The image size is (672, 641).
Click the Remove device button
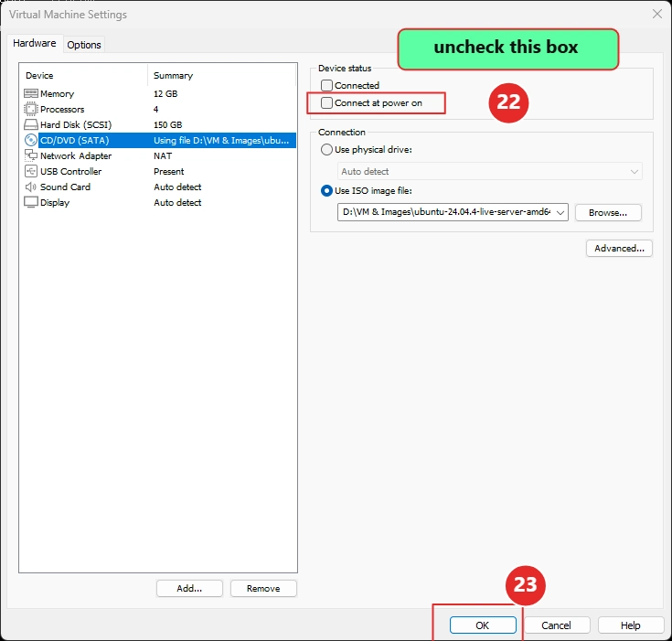coord(263,589)
